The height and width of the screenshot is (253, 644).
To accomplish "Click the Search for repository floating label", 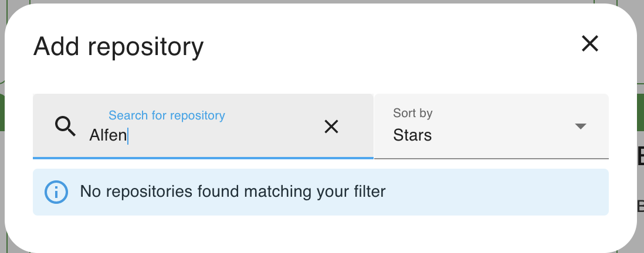I will pos(167,115).
